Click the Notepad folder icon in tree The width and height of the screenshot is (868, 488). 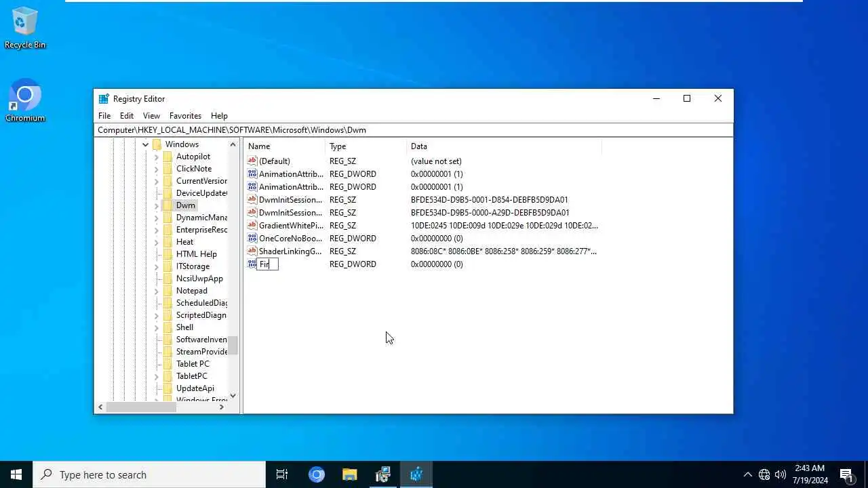[168, 291]
